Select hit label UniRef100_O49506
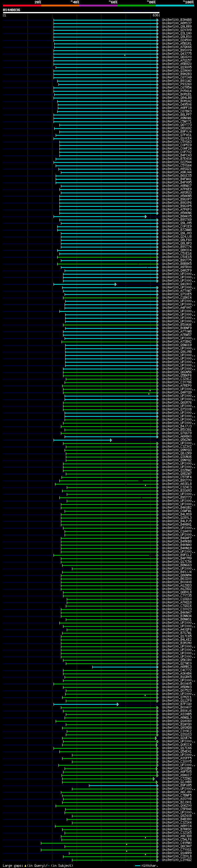Viewport: 197px width, 868px height. coord(177,104)
